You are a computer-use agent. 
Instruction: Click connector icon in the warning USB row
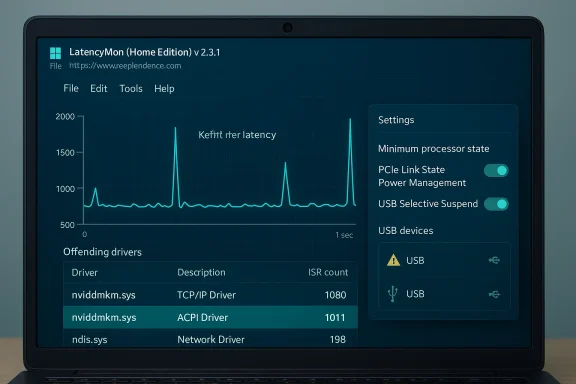click(494, 260)
